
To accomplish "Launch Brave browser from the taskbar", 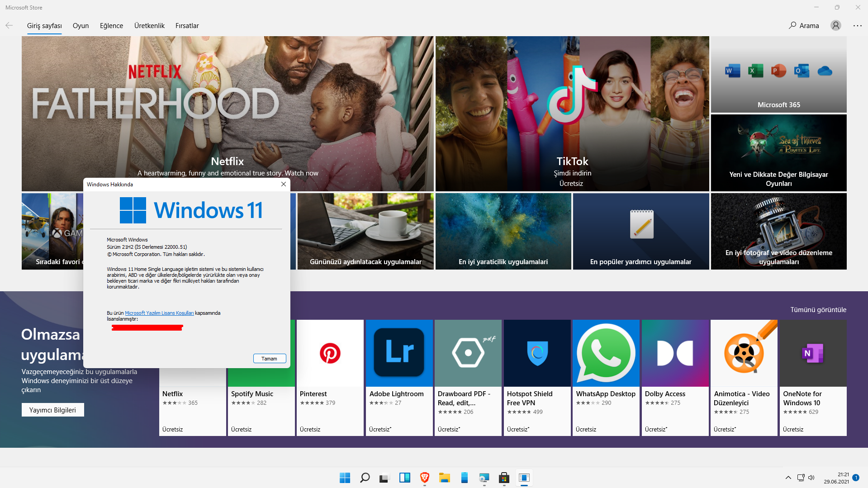I will pyautogui.click(x=424, y=478).
